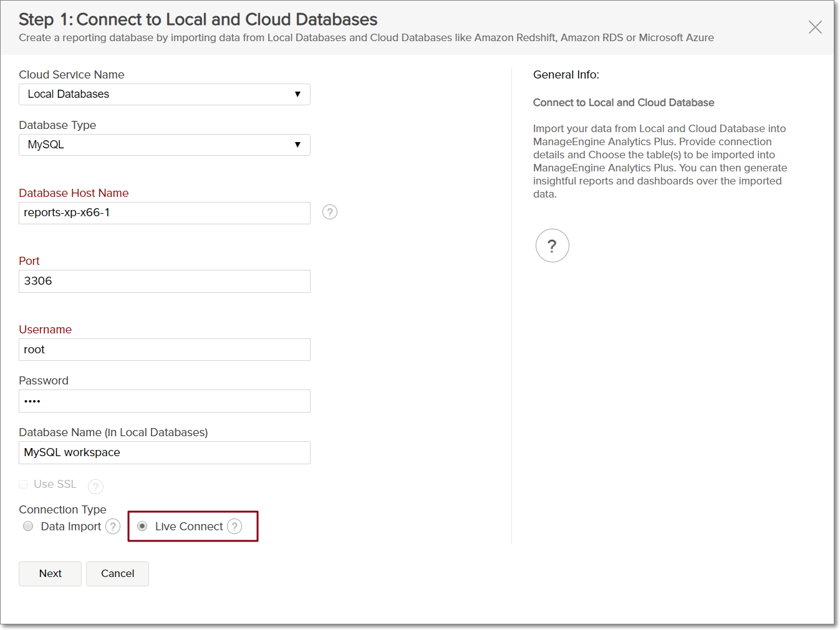The width and height of the screenshot is (840, 630).
Task: Toggle the Use SSL checkbox
Action: coord(24,484)
